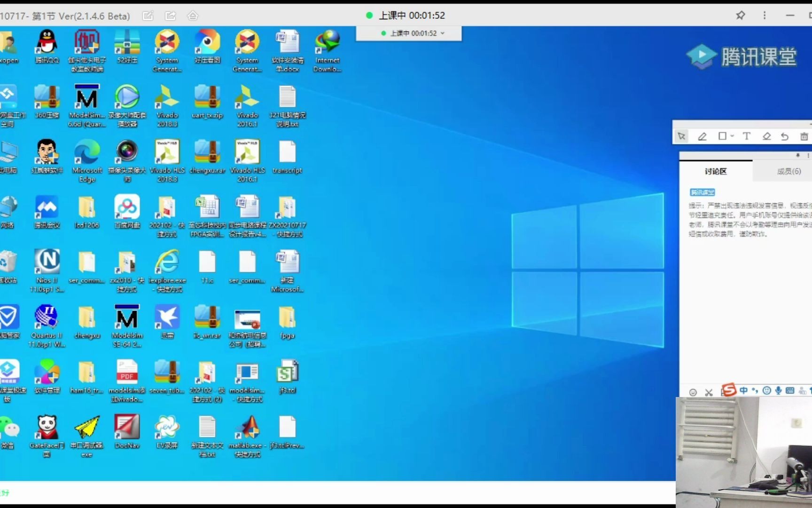Open the ZX20210717 shortcut folder
Viewport: 812px width, 508px height.
pyautogui.click(x=287, y=216)
